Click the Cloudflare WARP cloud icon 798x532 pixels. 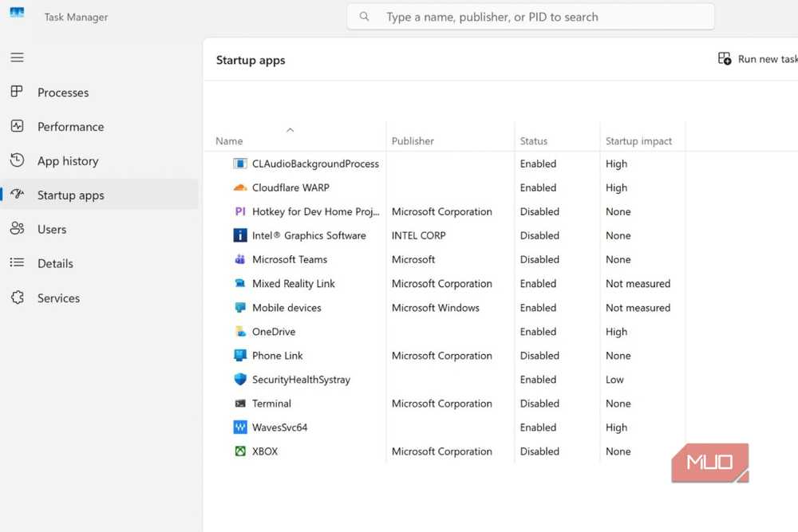coord(239,187)
